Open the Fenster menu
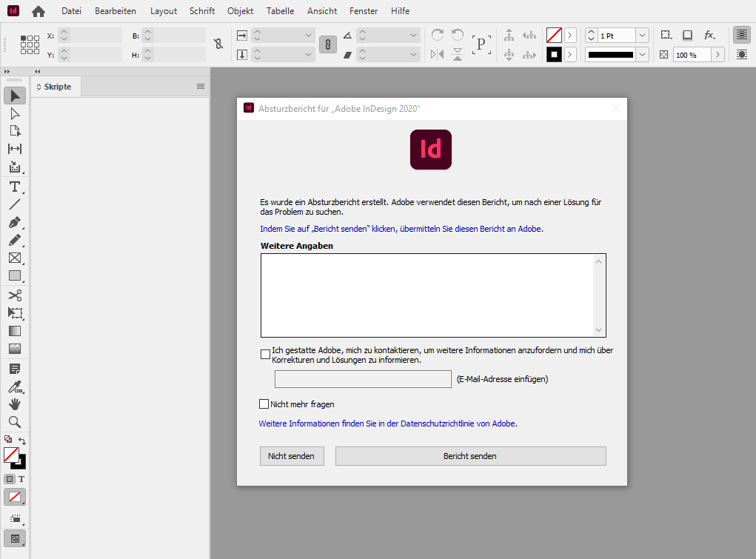 (x=363, y=10)
